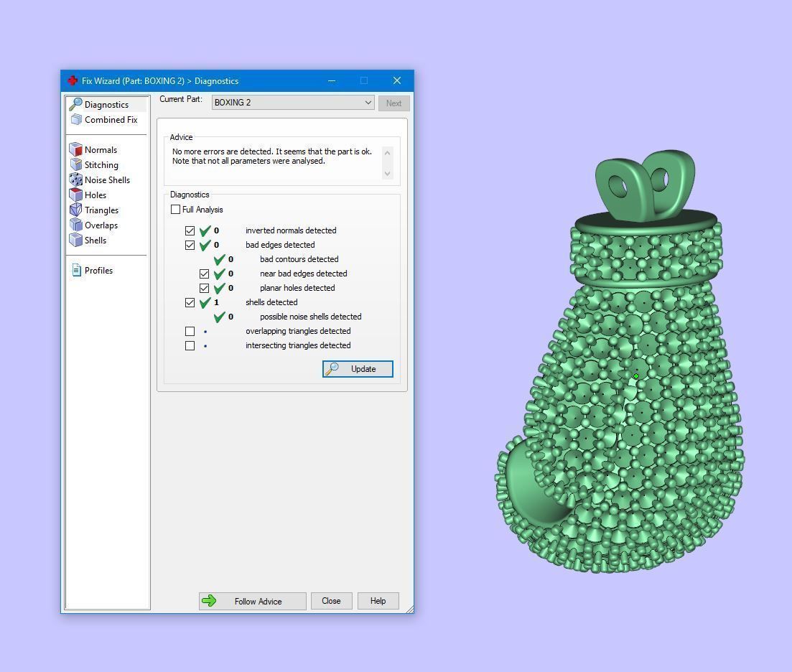Enable overlapping triangles detected checkbox
Image resolution: width=792 pixels, height=672 pixels.
coord(190,331)
